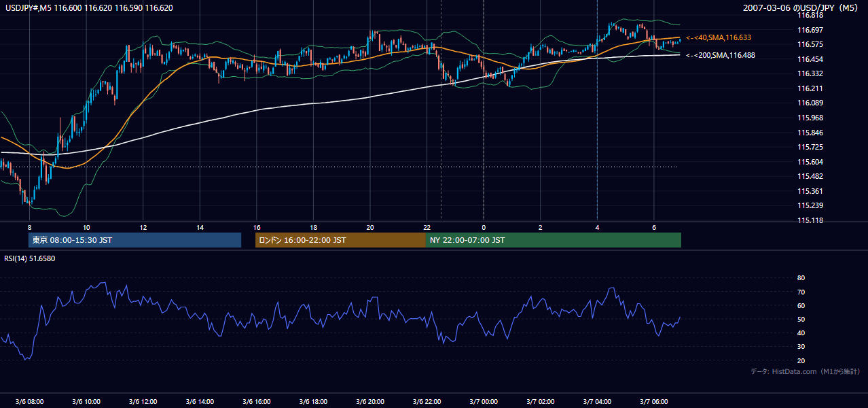Click price axis value 116.332
The width and height of the screenshot is (868, 408).
[810, 73]
